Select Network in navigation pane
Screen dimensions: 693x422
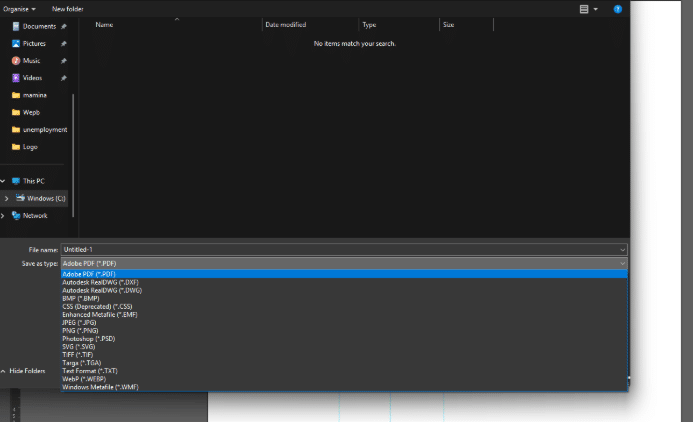(x=35, y=216)
